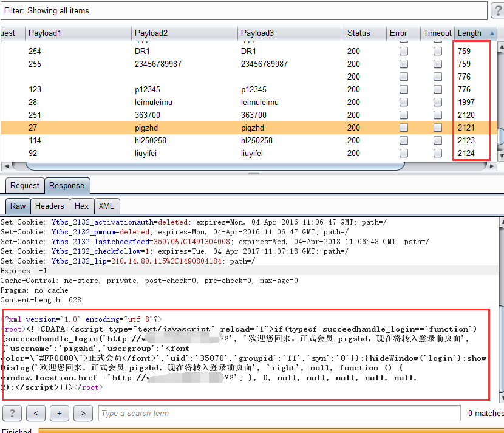
Task: Sort by Status column header
Action: 365,33
